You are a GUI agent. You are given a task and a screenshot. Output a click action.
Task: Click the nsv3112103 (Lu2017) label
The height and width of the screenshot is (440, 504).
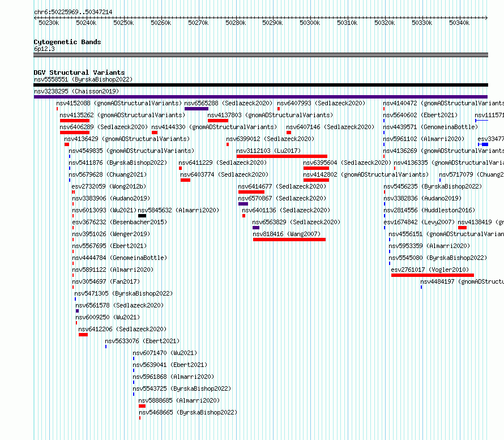(268, 151)
